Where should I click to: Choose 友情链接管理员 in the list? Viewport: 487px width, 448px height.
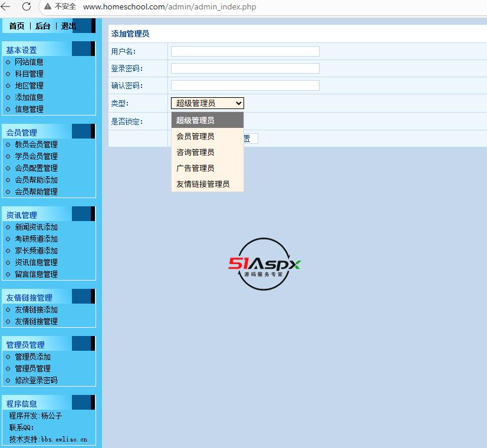(208, 184)
